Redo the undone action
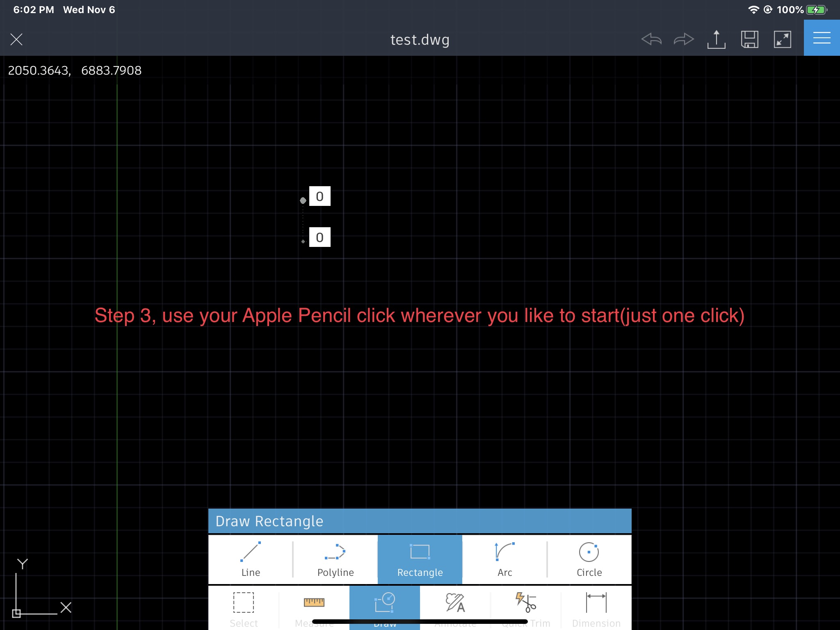 click(x=684, y=40)
